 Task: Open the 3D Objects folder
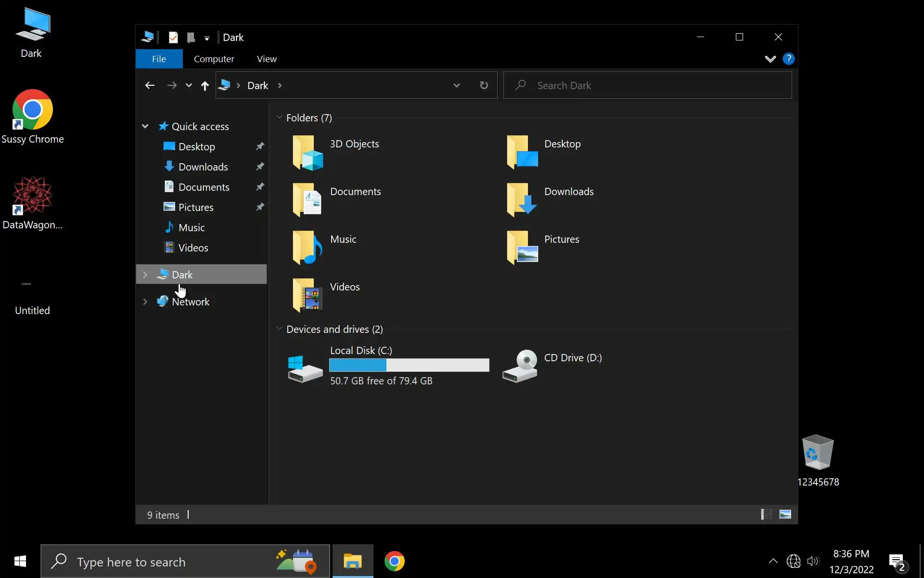point(308,152)
